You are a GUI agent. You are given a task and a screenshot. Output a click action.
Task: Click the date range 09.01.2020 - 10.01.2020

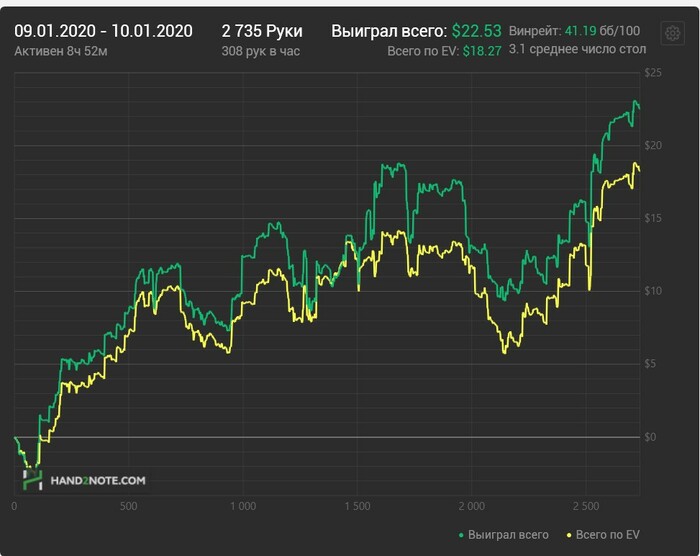pos(103,31)
